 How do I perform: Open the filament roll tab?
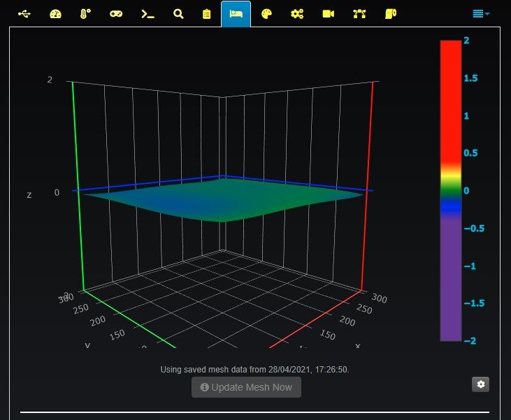[x=391, y=14]
